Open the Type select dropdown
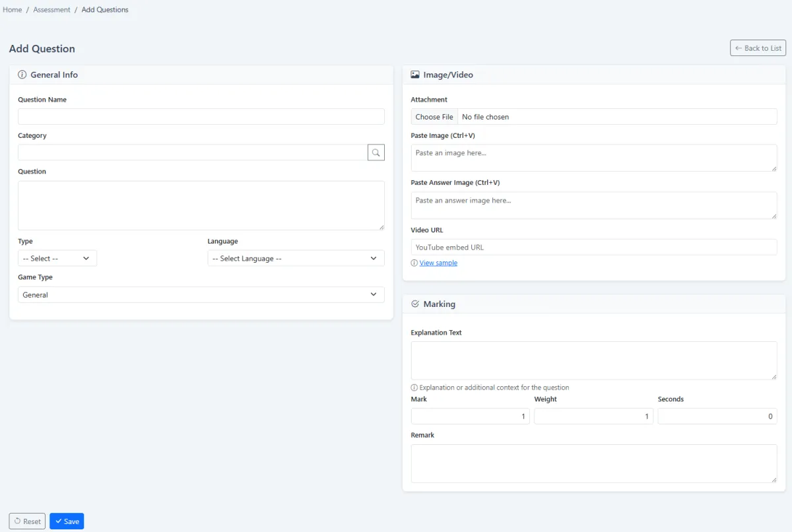This screenshot has width=792, height=532. tap(57, 258)
